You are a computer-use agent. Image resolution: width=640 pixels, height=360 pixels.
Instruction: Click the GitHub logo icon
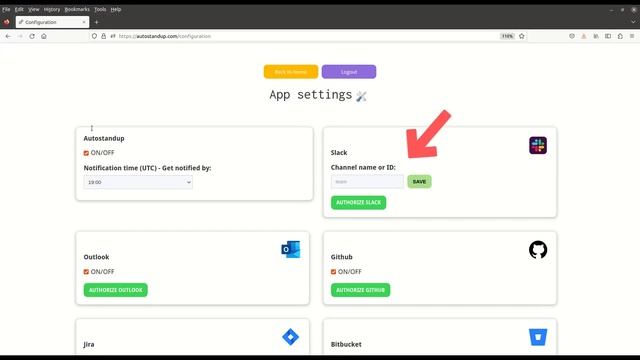pos(538,249)
